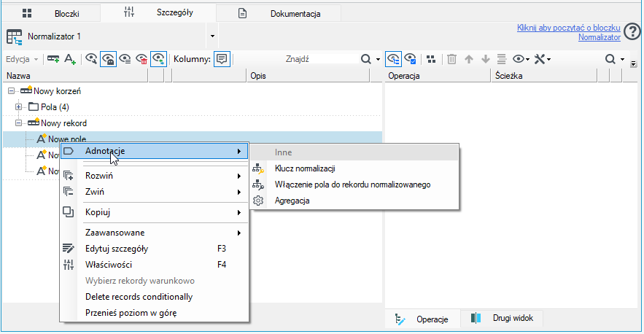Screen dimensions: 644x334
Task: Click the Nazwa column header
Action: (76, 76)
